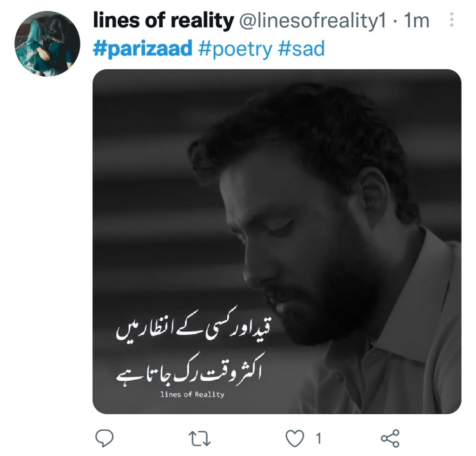View the like count number 1
This screenshot has width=476, height=456.
point(318,439)
